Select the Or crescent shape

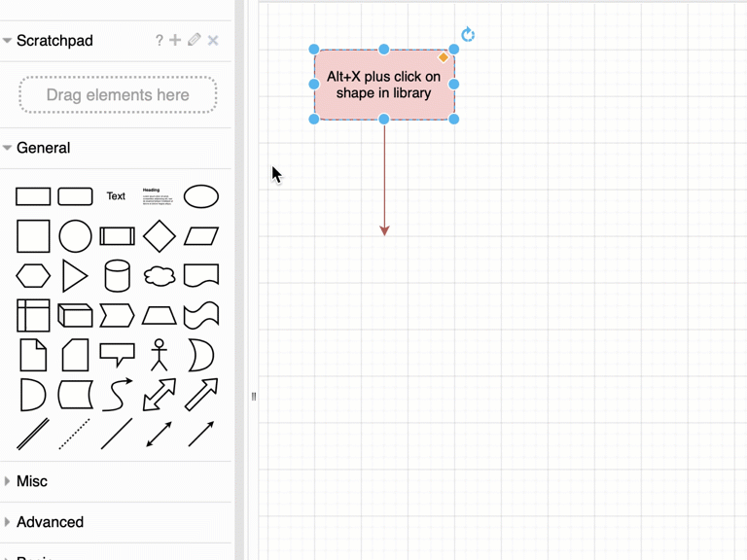tap(201, 355)
